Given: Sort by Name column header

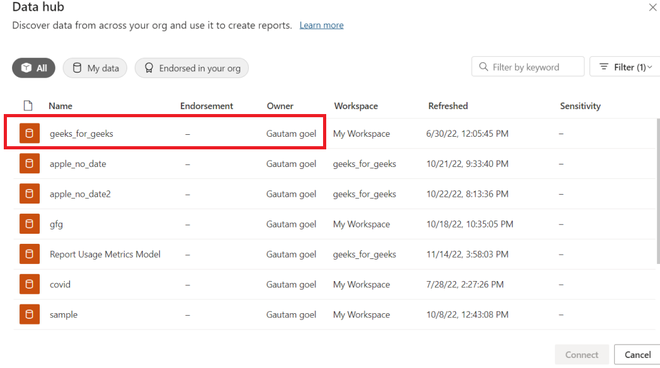Looking at the screenshot, I should [60, 106].
